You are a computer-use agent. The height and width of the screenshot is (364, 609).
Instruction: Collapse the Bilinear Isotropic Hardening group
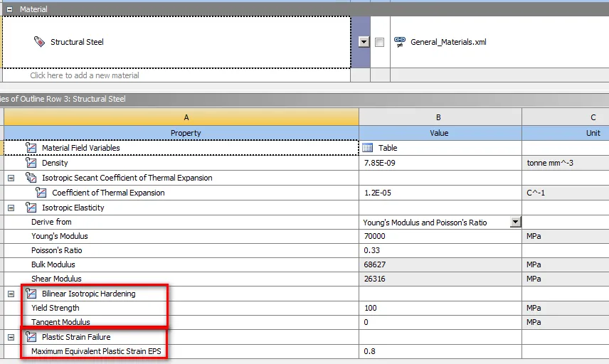[x=11, y=294]
